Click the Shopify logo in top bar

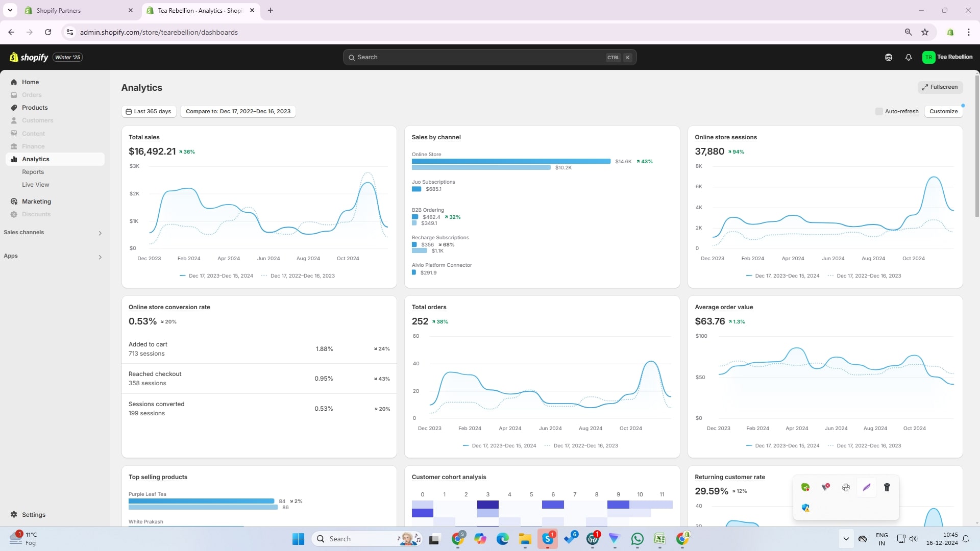pyautogui.click(x=29, y=57)
